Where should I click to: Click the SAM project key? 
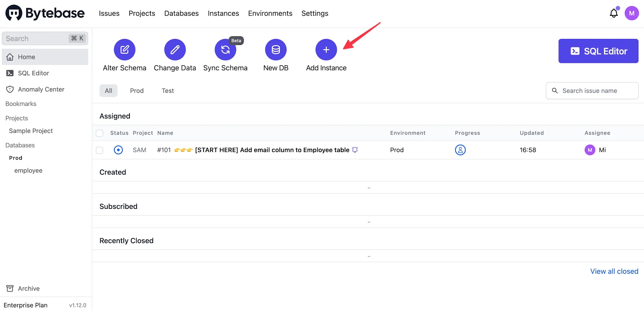point(140,150)
